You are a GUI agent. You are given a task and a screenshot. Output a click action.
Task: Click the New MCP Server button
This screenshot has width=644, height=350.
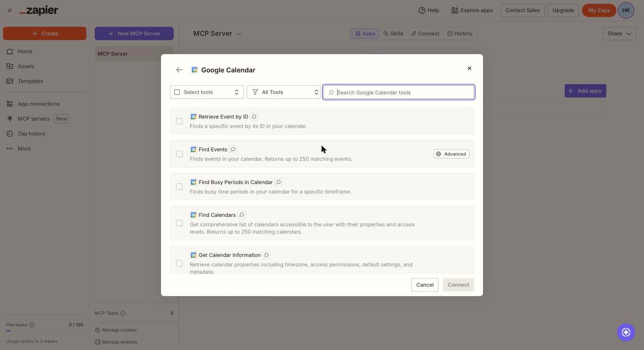(134, 34)
